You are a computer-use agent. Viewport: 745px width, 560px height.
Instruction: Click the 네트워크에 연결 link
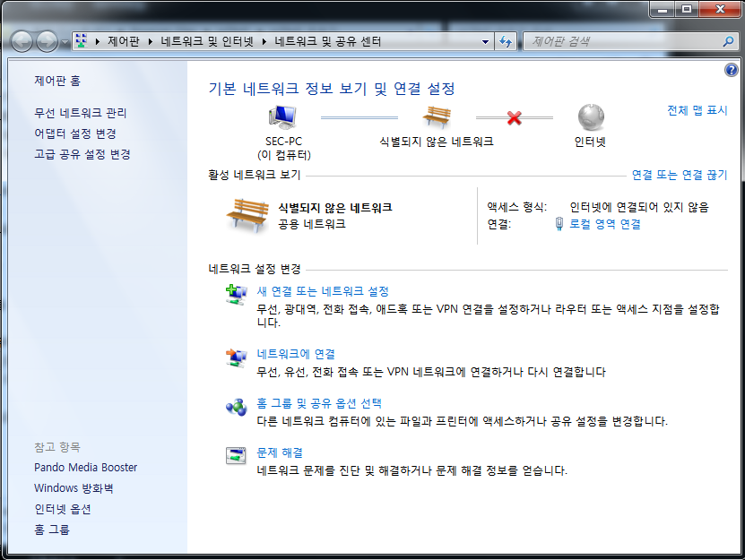[x=296, y=354]
